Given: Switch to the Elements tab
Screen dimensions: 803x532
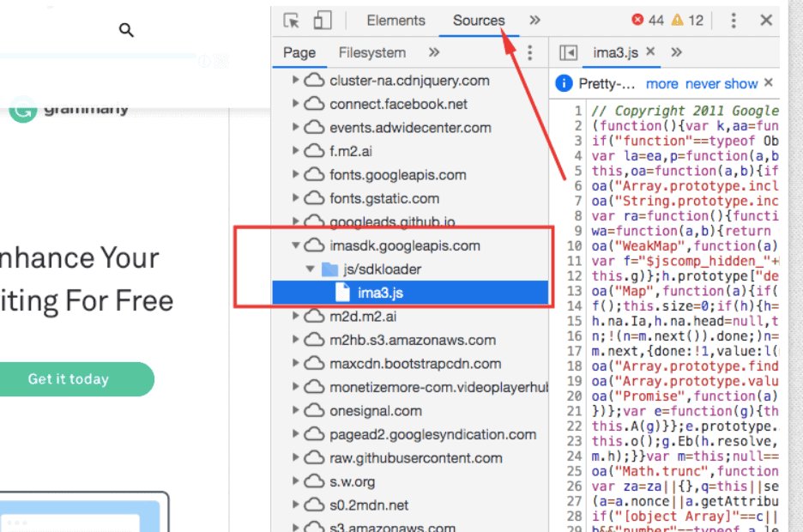Looking at the screenshot, I should 395,21.
